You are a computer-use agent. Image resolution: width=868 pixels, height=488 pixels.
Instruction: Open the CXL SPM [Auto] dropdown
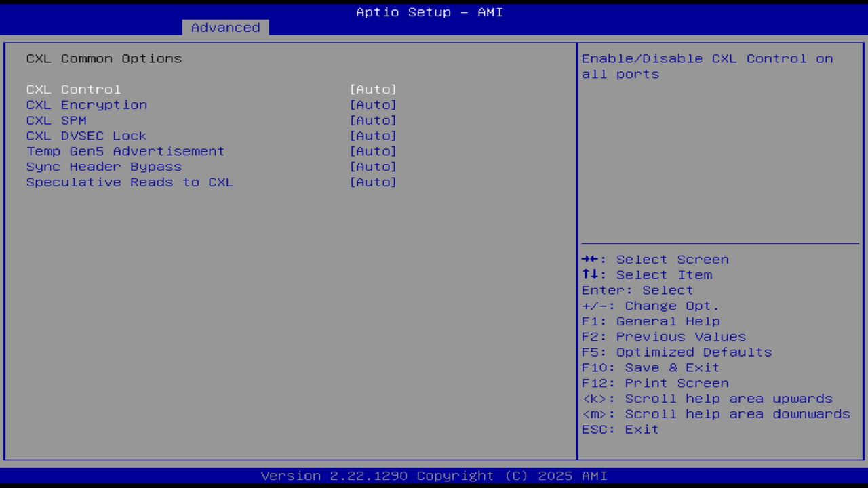pyautogui.click(x=373, y=120)
